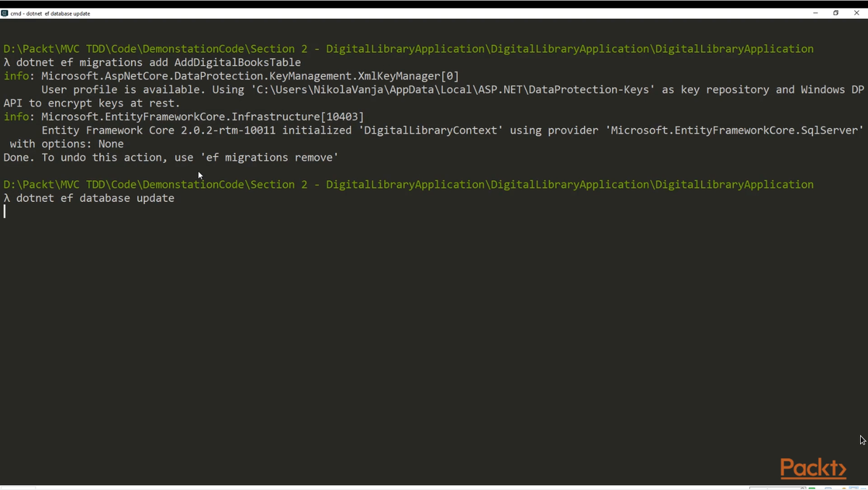Click the 'ef migrations remove' quoted text
Image resolution: width=868 pixels, height=490 pixels.
click(272, 158)
